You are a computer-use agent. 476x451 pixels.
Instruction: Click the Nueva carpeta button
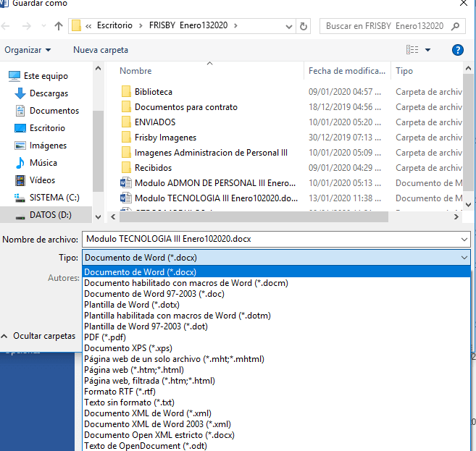(x=101, y=50)
